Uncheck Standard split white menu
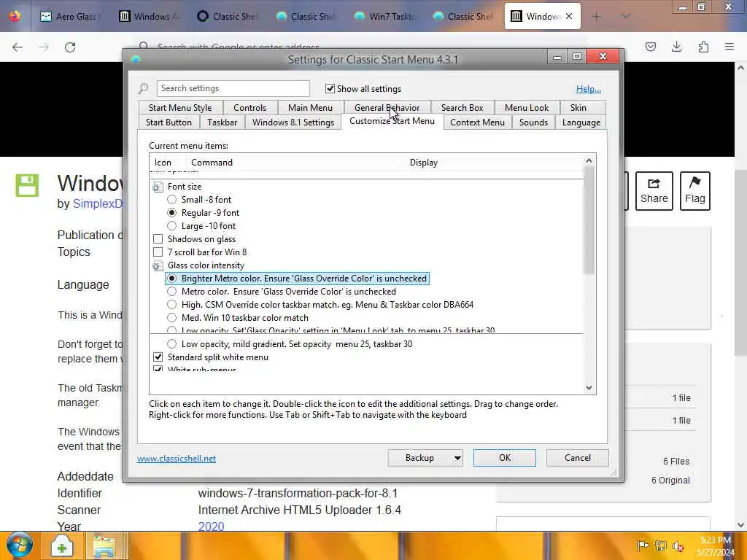 click(x=158, y=357)
